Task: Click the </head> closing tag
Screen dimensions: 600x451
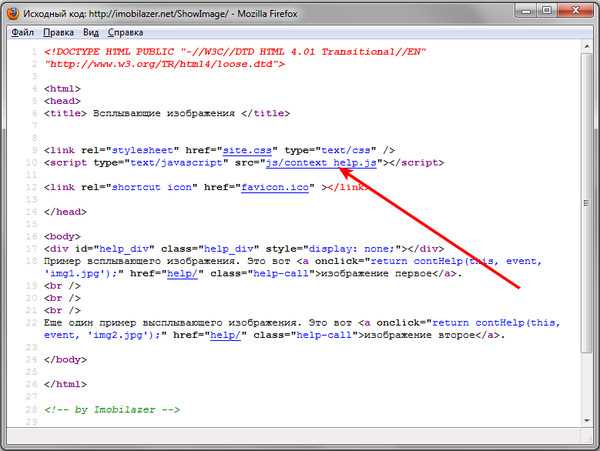Action: [65, 212]
